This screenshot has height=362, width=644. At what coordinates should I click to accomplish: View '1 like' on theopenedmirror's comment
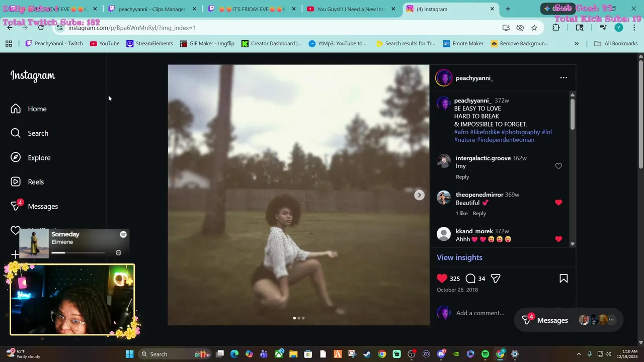point(462,214)
